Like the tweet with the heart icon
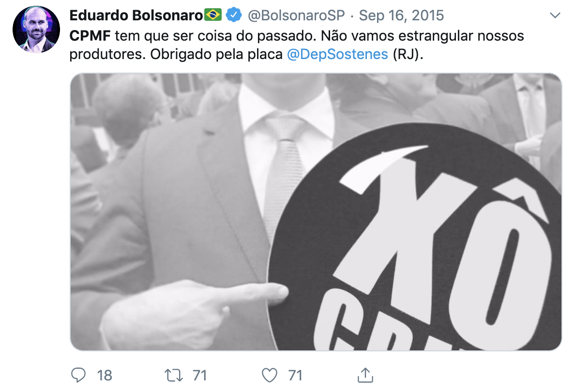 tap(270, 375)
